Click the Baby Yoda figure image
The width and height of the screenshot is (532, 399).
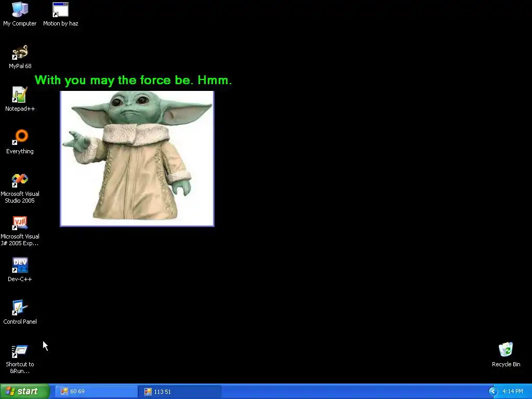[137, 158]
